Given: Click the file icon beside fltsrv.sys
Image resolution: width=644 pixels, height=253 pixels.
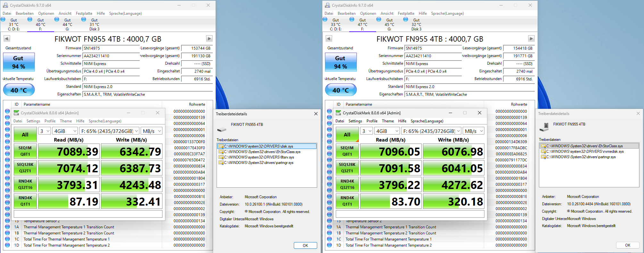Looking at the screenshot, I should click(x=221, y=157).
